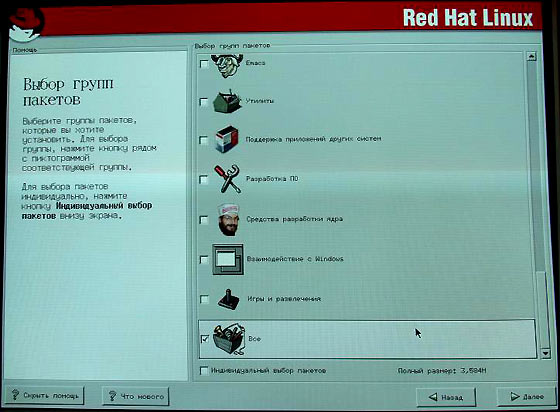Click the package list scrollbar thumb
This screenshot has width=560, height=412.
tap(543, 310)
